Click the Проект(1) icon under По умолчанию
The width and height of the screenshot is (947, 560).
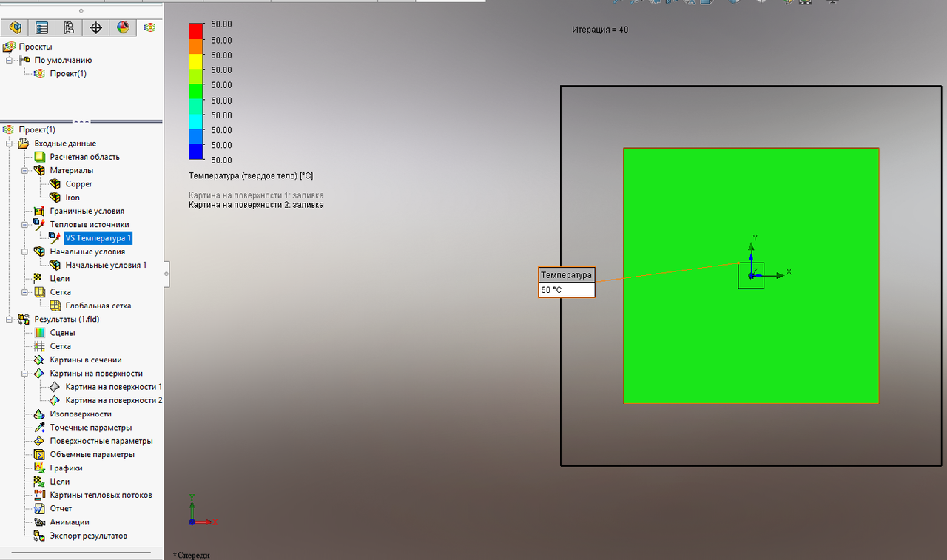(40, 74)
